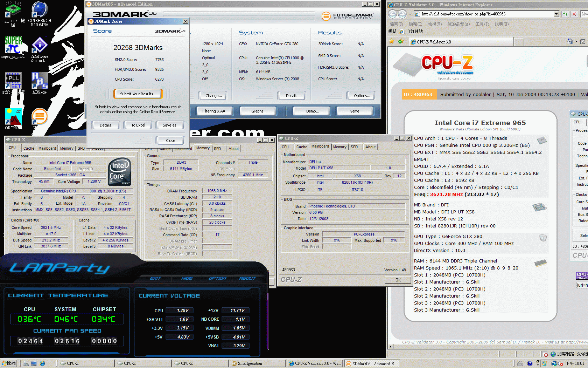Switch to Mainboard tab in left CPU-Z window

[x=47, y=148]
